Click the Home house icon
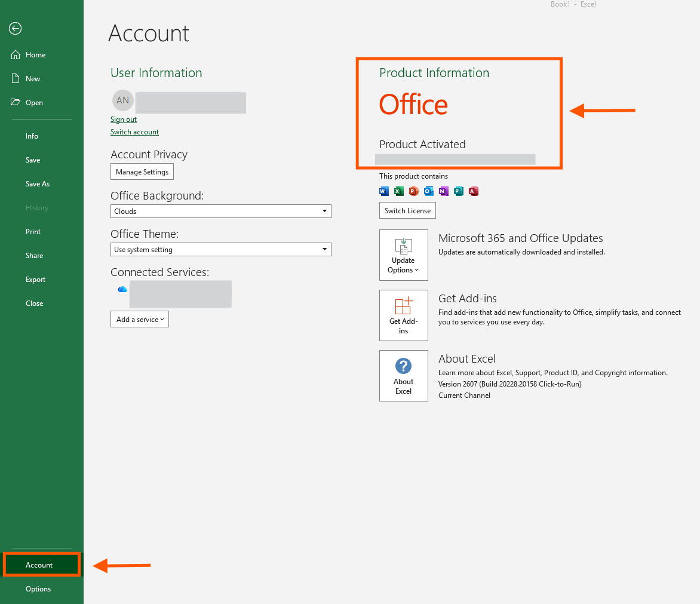The width and height of the screenshot is (700, 604). coord(16,54)
